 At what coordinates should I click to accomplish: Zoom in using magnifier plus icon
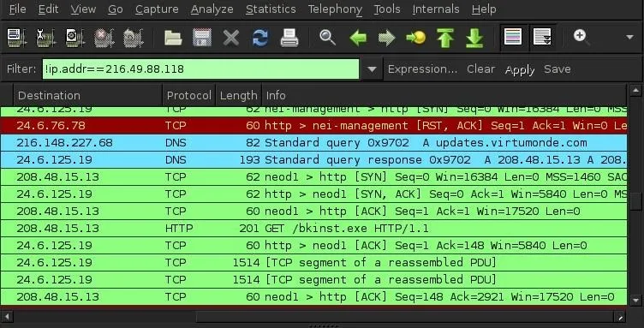click(581, 37)
